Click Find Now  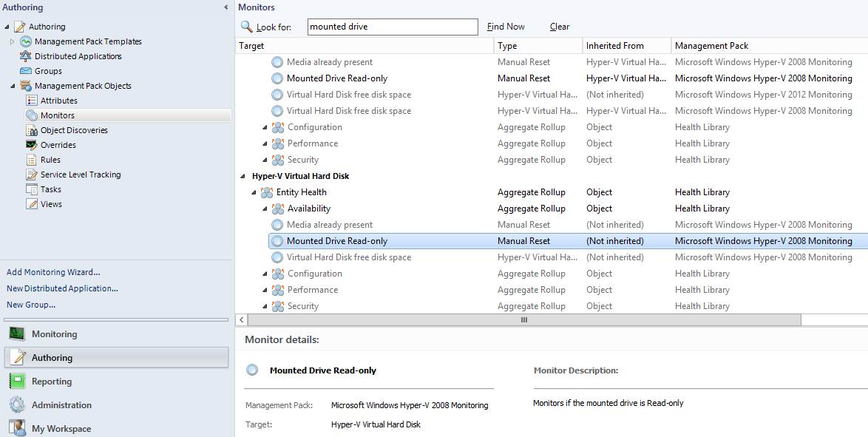pyautogui.click(x=506, y=27)
